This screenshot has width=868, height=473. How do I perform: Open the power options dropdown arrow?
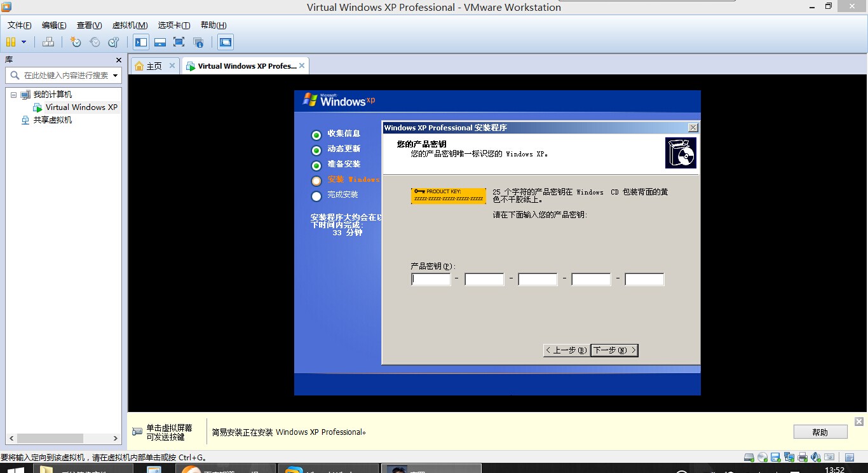coord(24,42)
